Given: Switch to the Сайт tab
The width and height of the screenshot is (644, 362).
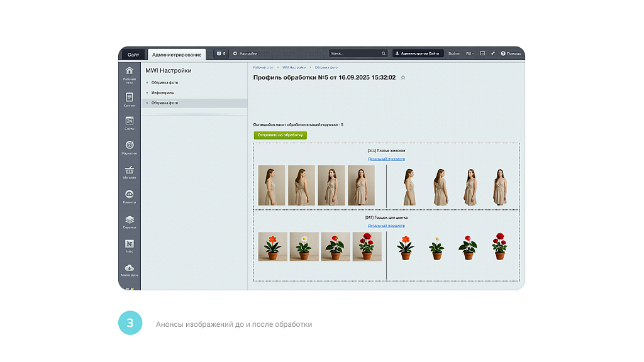Looking at the screenshot, I should coord(133,55).
